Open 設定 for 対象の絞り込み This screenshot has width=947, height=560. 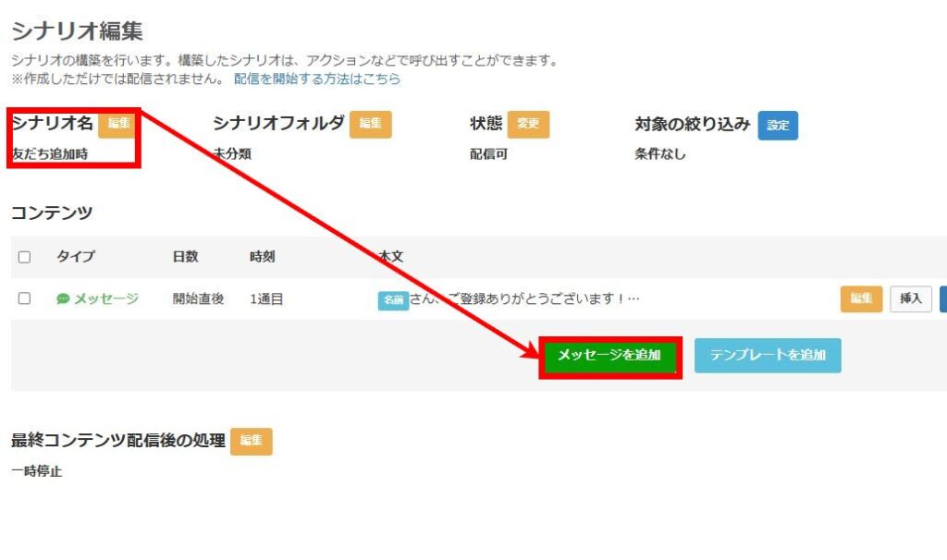point(778,125)
